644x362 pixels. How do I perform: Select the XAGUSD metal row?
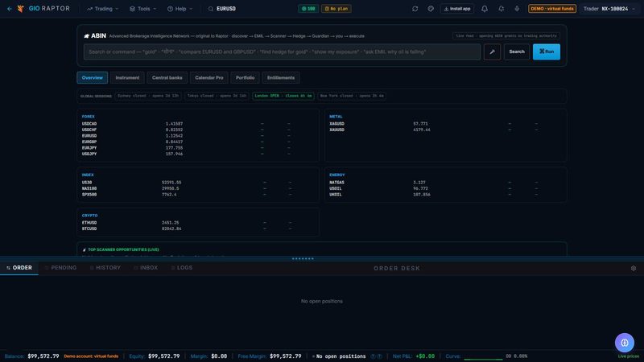(445, 124)
